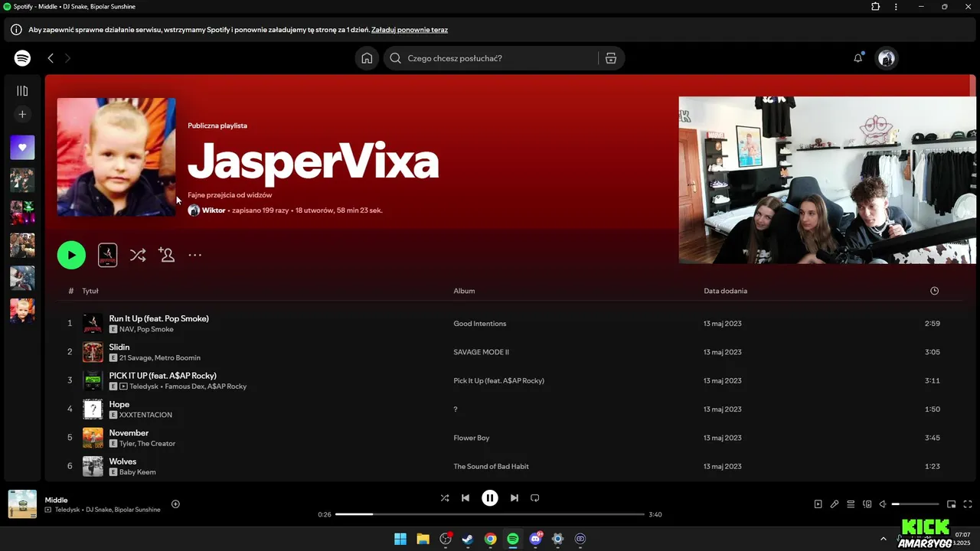Image resolution: width=980 pixels, height=551 pixels.
Task: Expand the Your Library sidebar icon
Action: [22, 91]
